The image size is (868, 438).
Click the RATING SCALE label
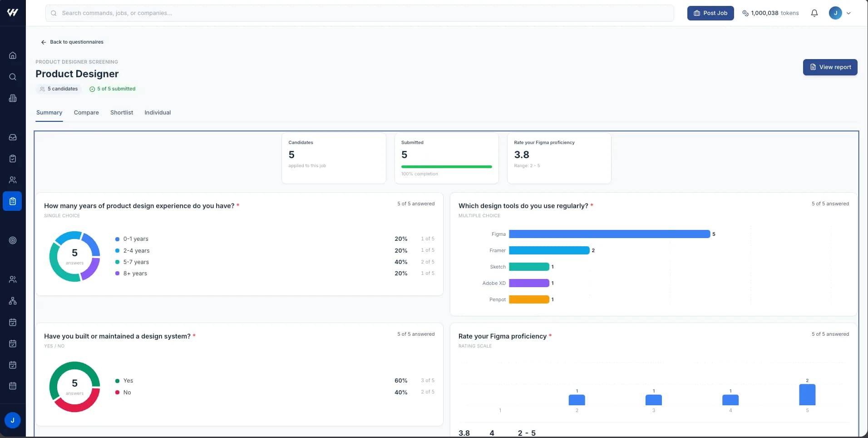click(x=475, y=346)
